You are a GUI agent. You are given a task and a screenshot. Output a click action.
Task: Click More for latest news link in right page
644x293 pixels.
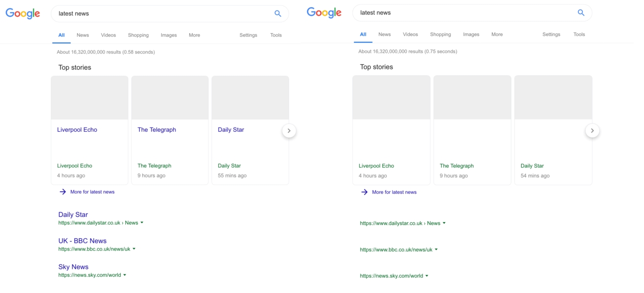pyautogui.click(x=395, y=192)
